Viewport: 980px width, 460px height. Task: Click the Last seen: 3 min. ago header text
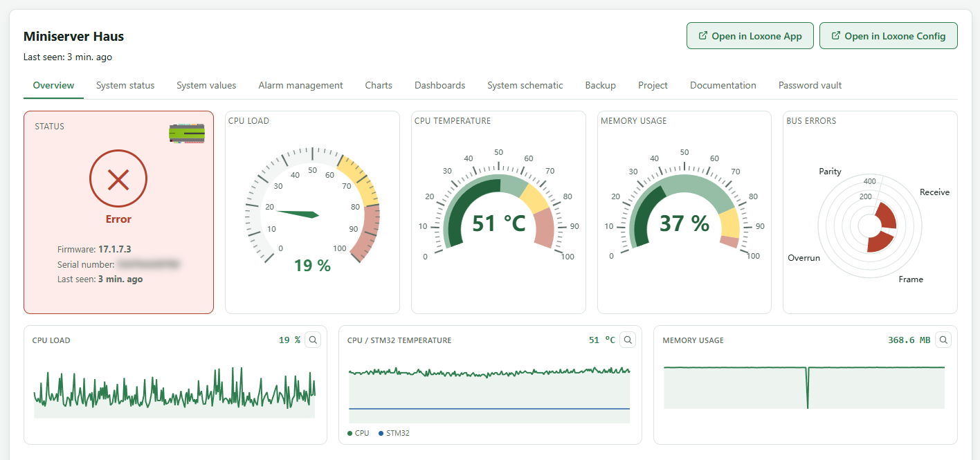[x=68, y=57]
